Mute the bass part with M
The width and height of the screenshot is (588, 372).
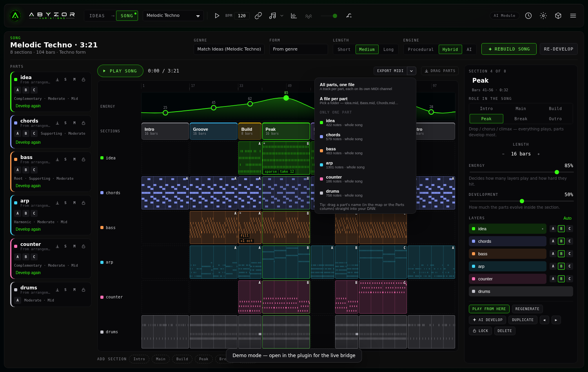pyautogui.click(x=74, y=159)
